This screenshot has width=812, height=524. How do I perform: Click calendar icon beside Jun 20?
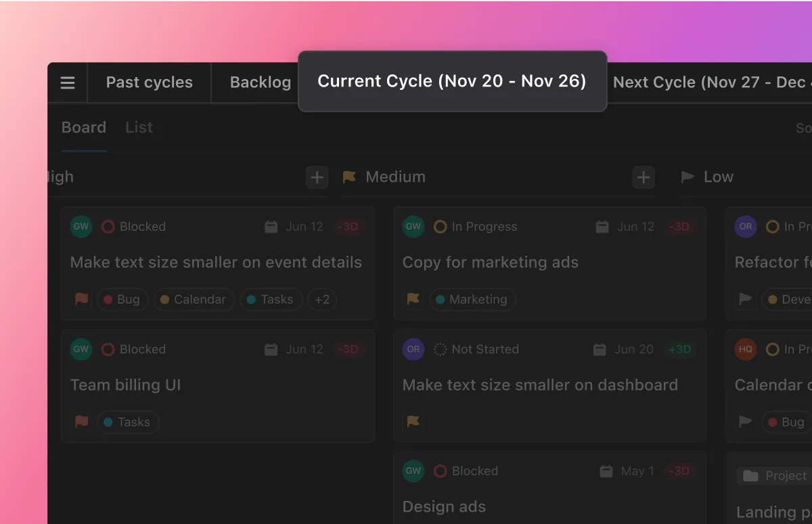point(600,349)
